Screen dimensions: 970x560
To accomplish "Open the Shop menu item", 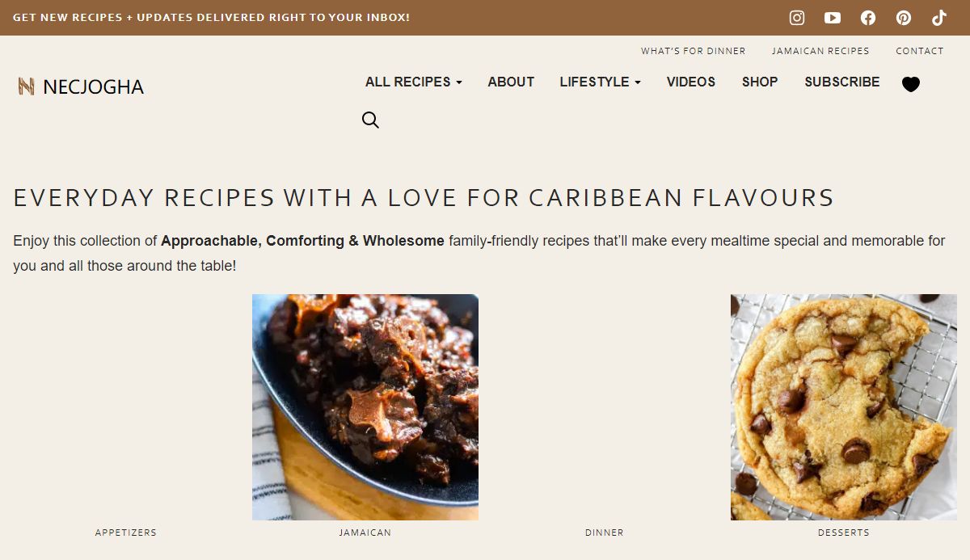I will click(760, 82).
